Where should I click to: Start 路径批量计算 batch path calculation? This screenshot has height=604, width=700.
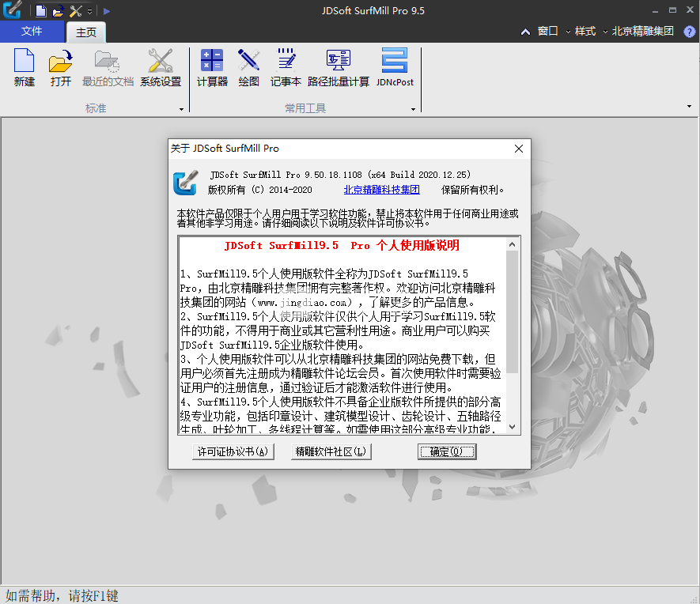(x=339, y=68)
